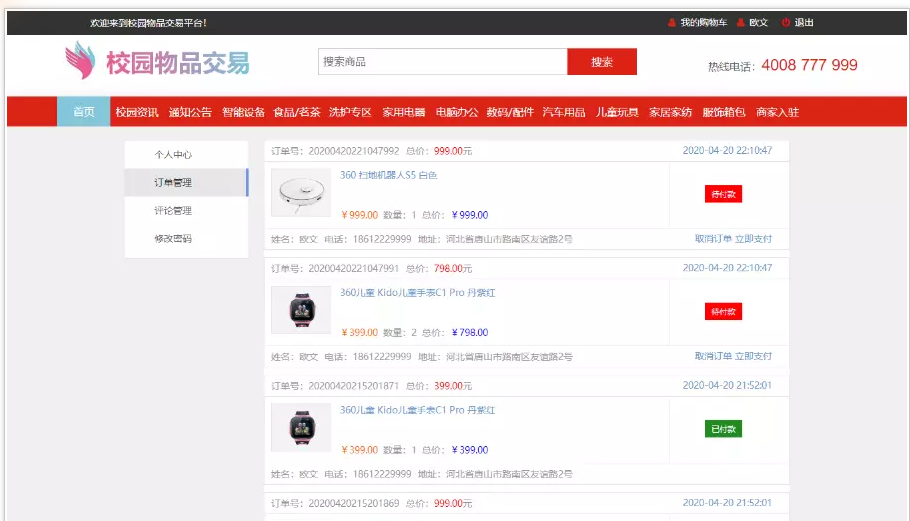Open 洗护专区 category

click(350, 112)
